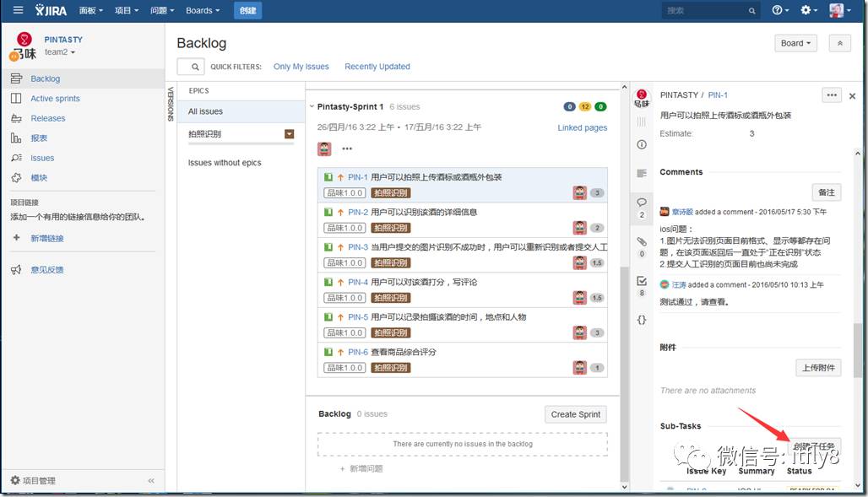The width and height of the screenshot is (868, 497).
Task: Click the 备注 comment button
Action: (827, 192)
